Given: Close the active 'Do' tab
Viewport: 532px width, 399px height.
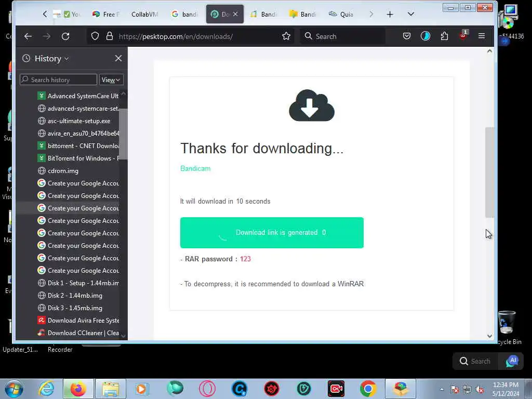Looking at the screenshot, I should click(x=235, y=14).
